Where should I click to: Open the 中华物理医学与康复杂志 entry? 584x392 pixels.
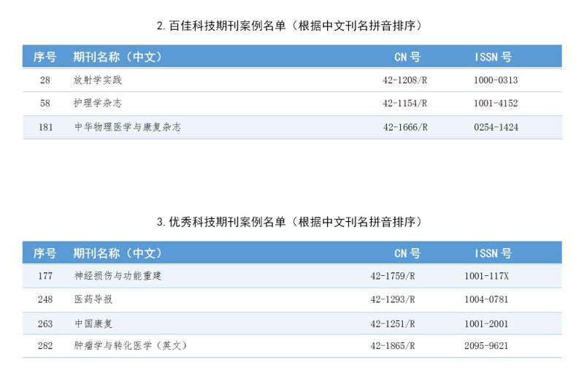tap(127, 127)
